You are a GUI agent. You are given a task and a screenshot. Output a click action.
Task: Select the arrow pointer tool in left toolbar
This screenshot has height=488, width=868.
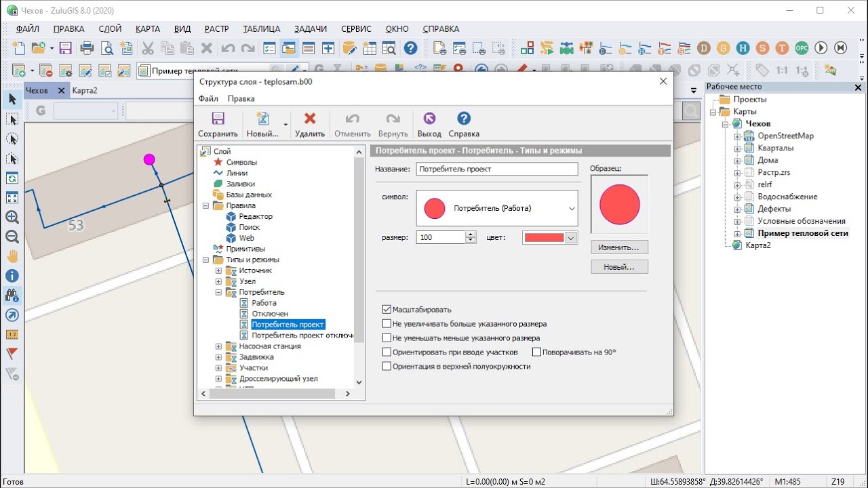12,100
